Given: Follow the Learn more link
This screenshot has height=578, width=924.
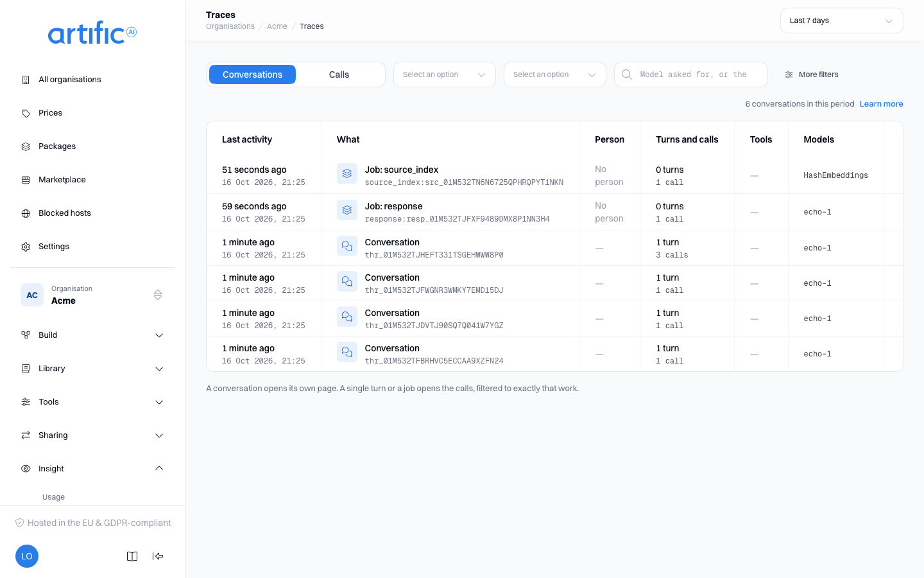Looking at the screenshot, I should [881, 104].
